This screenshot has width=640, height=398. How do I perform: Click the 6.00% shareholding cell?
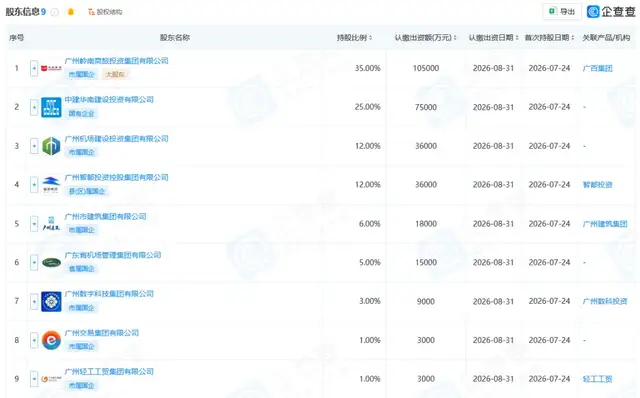coord(369,224)
